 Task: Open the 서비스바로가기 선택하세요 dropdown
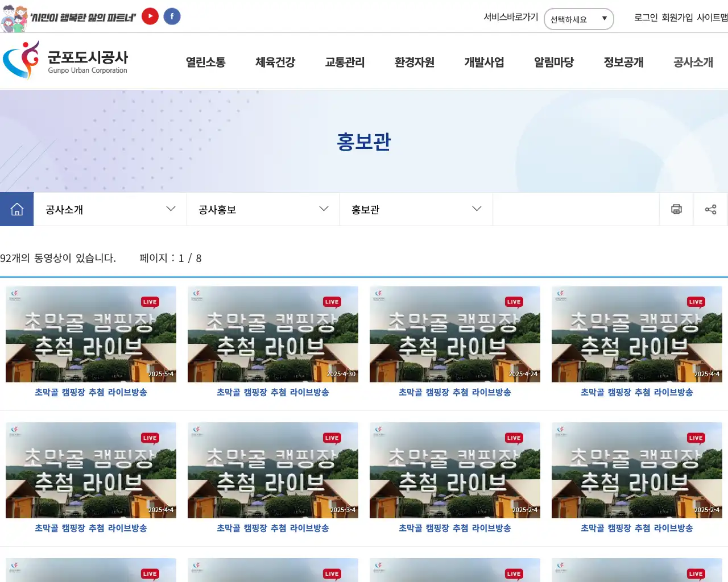coord(579,19)
